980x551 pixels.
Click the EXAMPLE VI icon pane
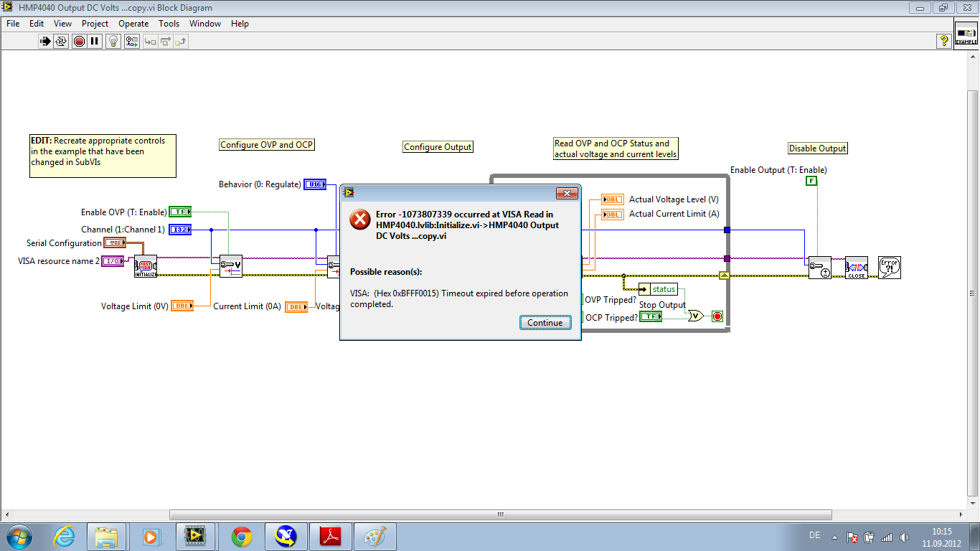[x=966, y=33]
